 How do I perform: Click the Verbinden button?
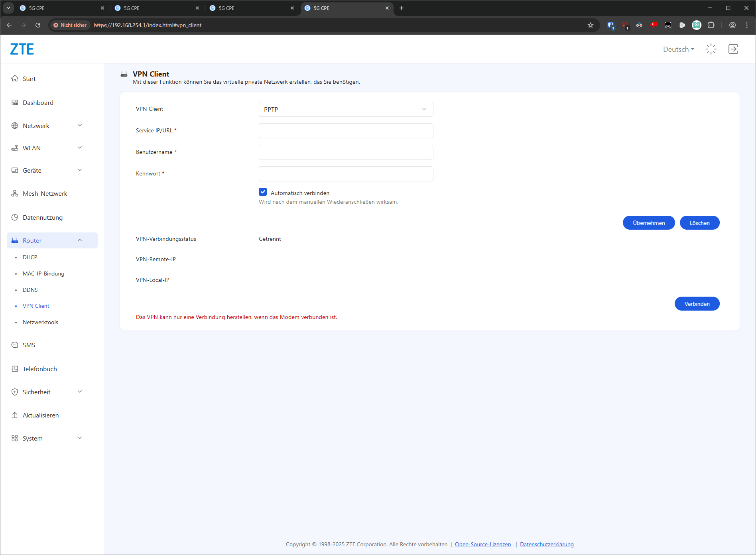pyautogui.click(x=697, y=304)
